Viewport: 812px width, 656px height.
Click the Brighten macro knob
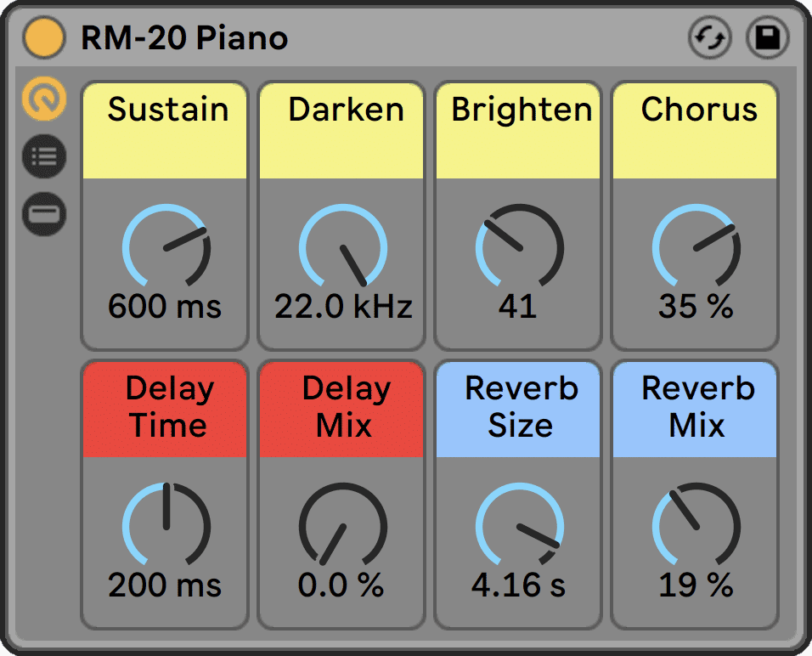pyautogui.click(x=520, y=248)
